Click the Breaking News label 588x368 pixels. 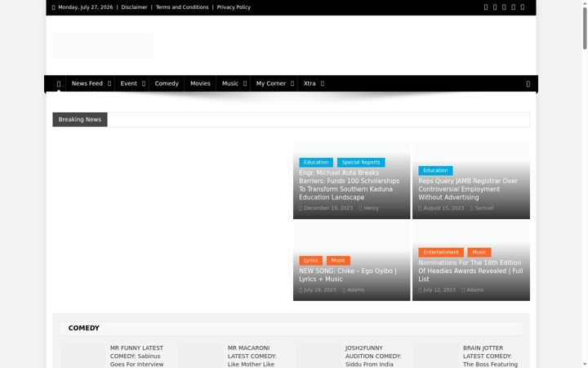[80, 119]
